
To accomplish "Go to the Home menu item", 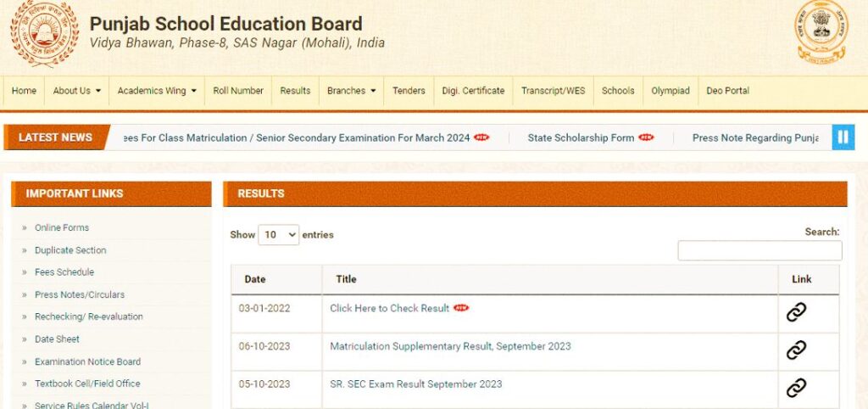I will pyautogui.click(x=24, y=91).
